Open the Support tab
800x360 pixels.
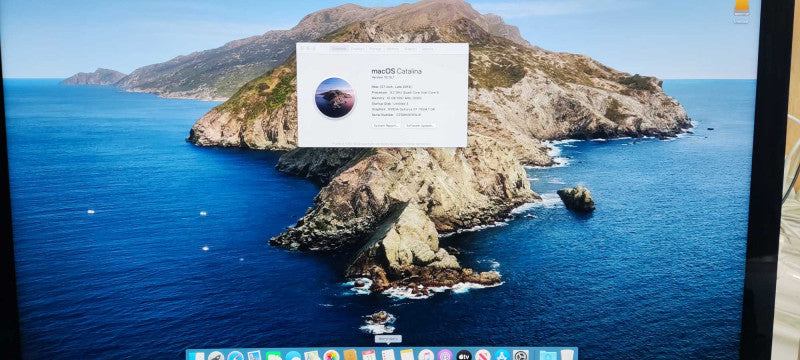(x=410, y=49)
